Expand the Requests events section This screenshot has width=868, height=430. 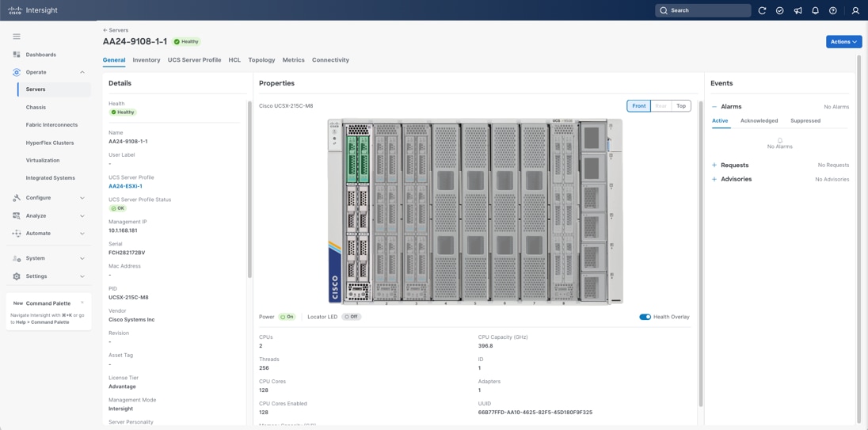coord(734,166)
